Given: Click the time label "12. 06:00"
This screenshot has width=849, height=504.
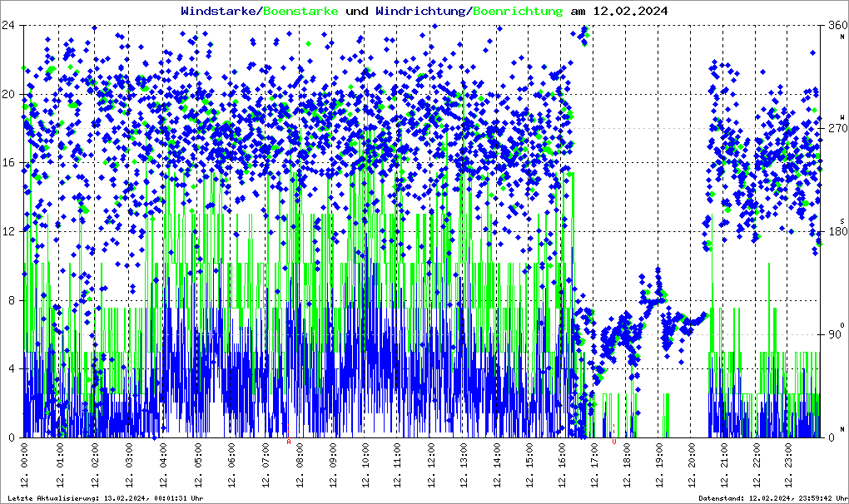Looking at the screenshot, I should click(x=231, y=464).
